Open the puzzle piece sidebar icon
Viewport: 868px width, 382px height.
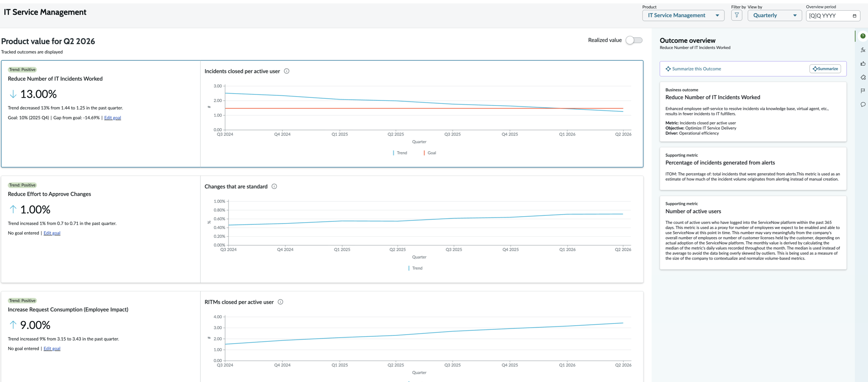863,77
